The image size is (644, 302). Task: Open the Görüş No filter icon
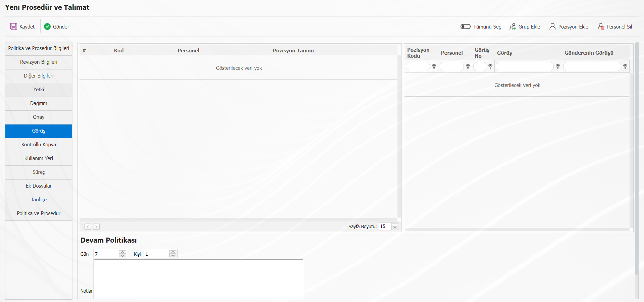point(490,66)
